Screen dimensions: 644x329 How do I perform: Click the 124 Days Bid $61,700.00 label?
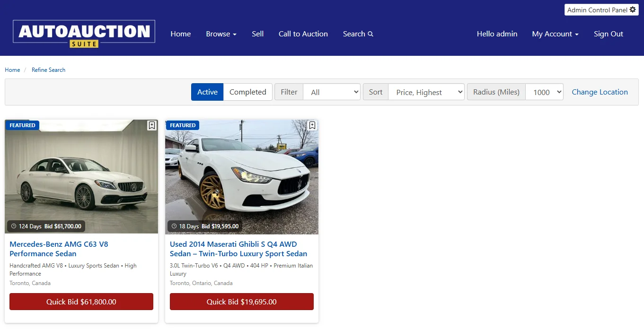coord(46,226)
